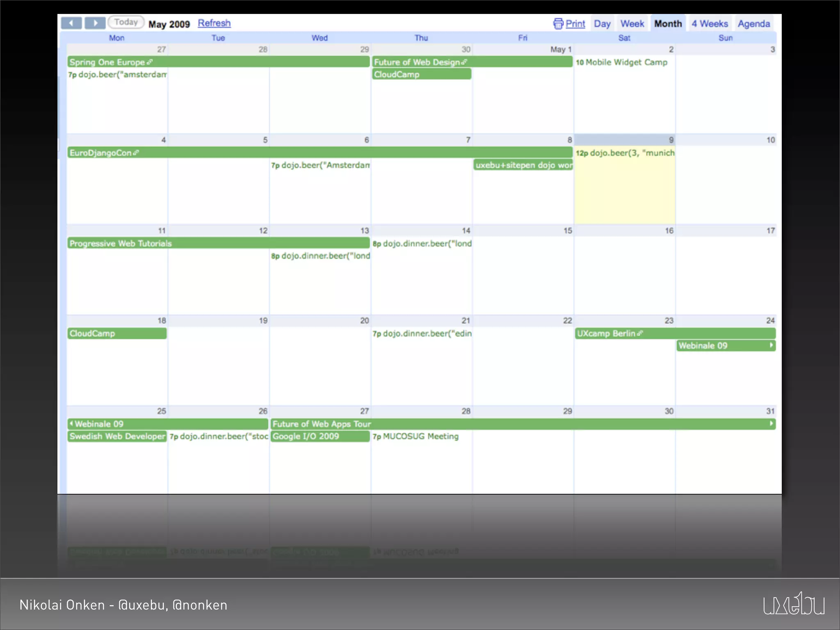840x630 pixels.
Task: Go to previous month with left arrow
Action: point(71,23)
